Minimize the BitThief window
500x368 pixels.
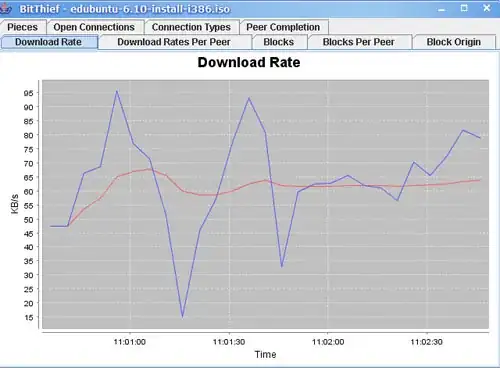441,9
